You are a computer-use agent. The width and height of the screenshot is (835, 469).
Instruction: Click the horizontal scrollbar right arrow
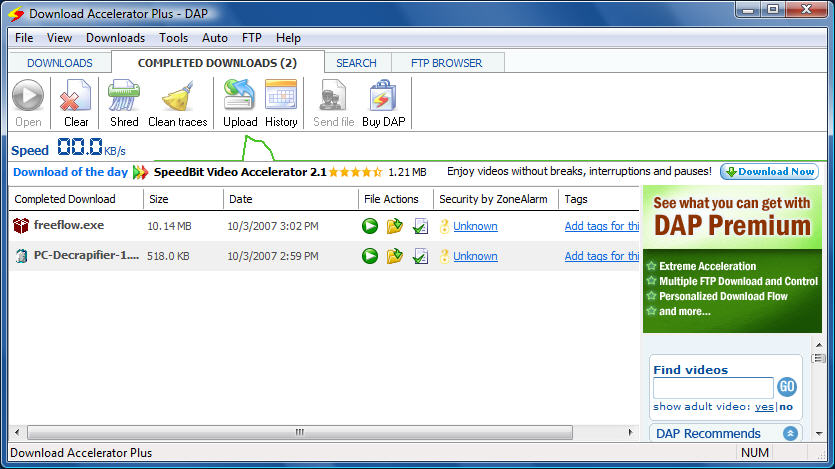click(631, 432)
